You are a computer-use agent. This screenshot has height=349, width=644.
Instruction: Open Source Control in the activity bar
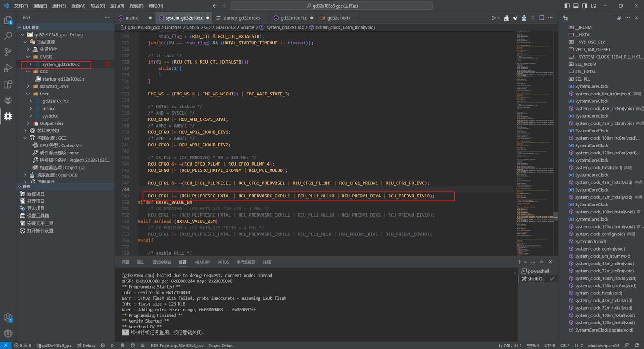8,52
